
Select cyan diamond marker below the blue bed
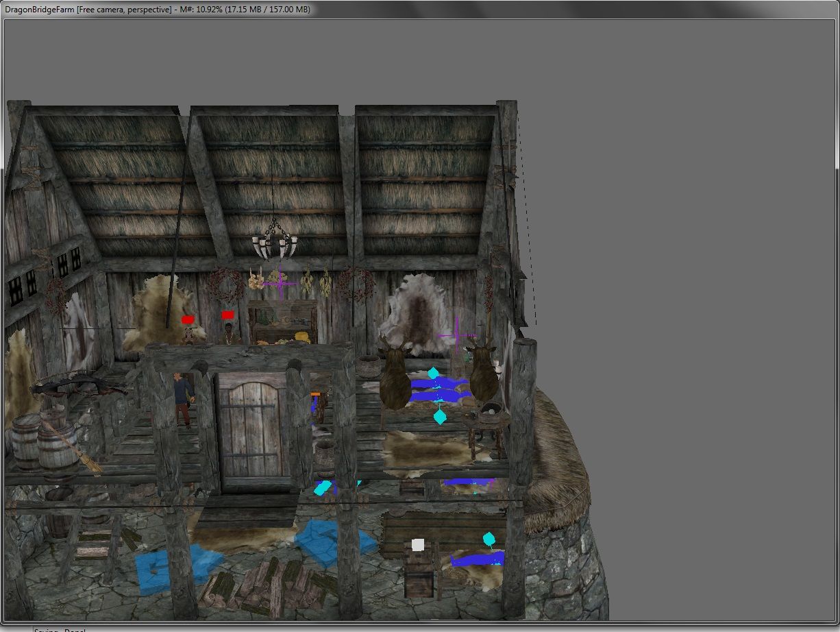[x=440, y=416]
